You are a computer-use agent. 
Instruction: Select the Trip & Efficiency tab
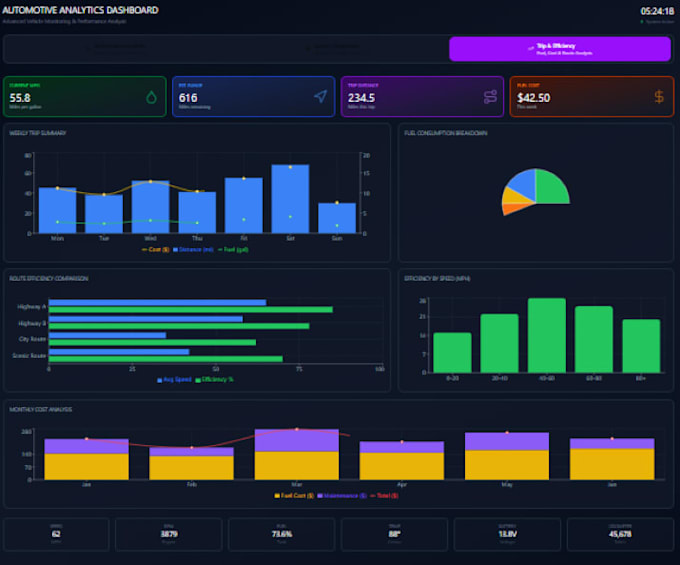coord(560,49)
